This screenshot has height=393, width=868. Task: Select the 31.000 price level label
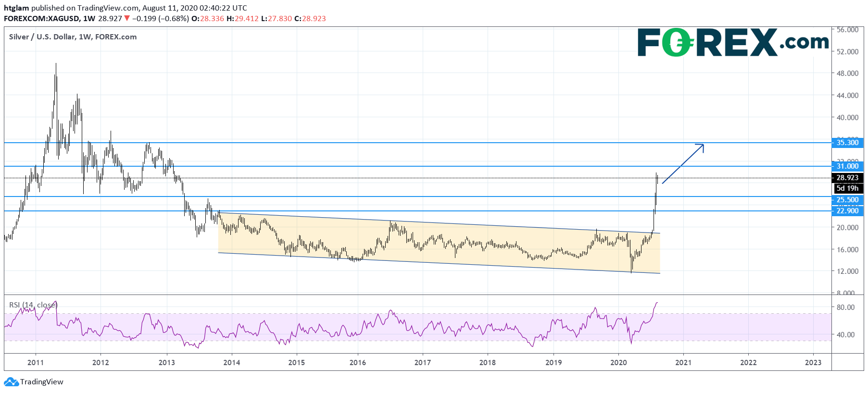(x=847, y=166)
